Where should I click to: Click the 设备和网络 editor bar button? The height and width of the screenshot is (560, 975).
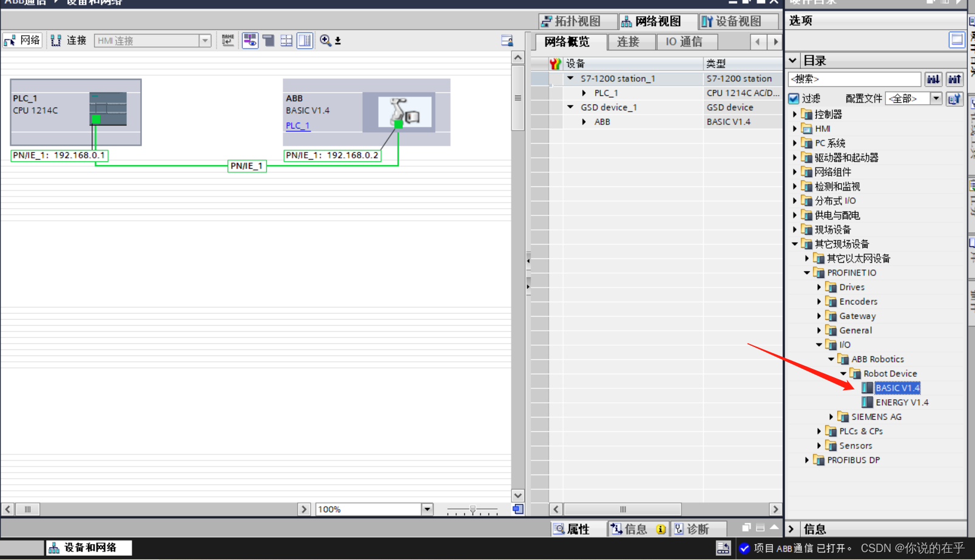click(x=89, y=548)
